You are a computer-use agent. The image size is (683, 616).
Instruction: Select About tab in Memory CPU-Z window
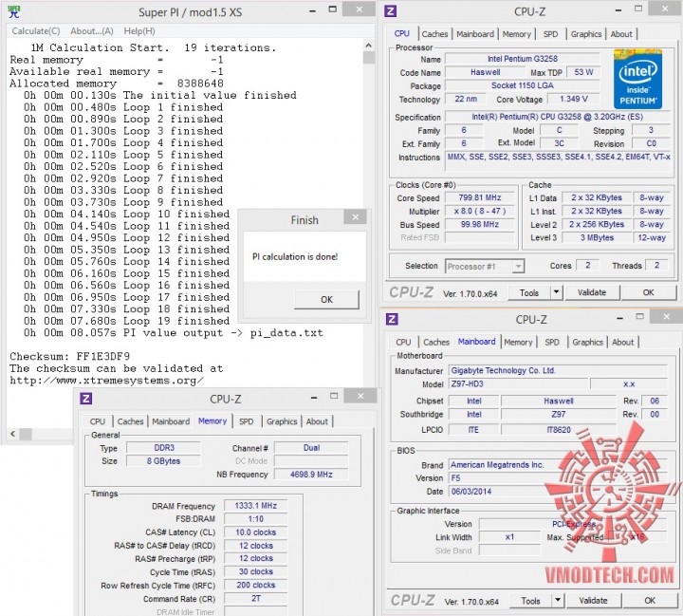click(317, 421)
